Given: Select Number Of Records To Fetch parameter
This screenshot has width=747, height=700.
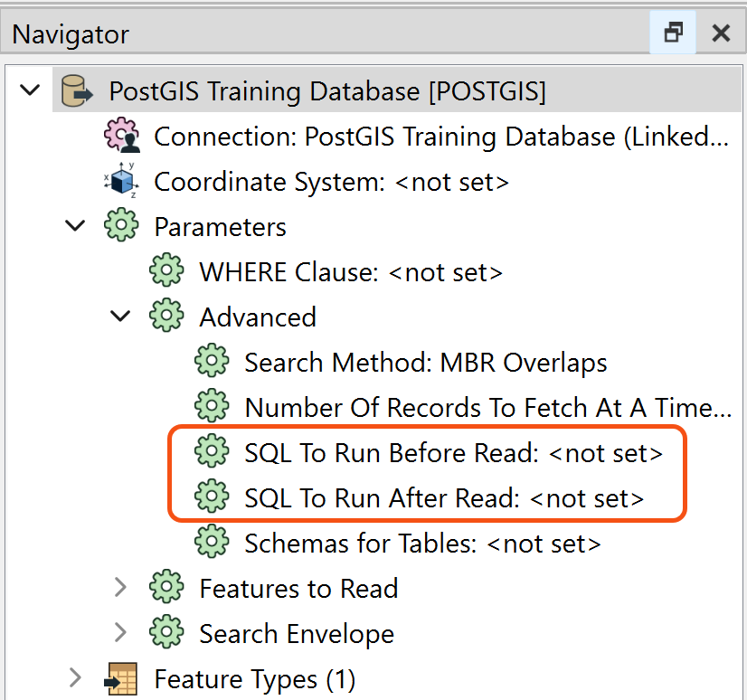Looking at the screenshot, I should tap(487, 408).
